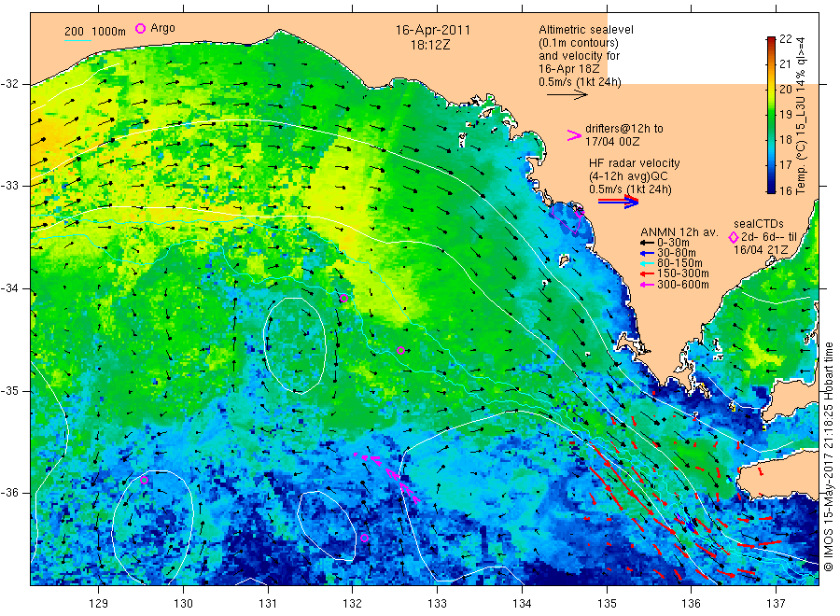Click the red 150-300m legend arrow
The height and width of the screenshot is (616, 840).
[x=647, y=273]
